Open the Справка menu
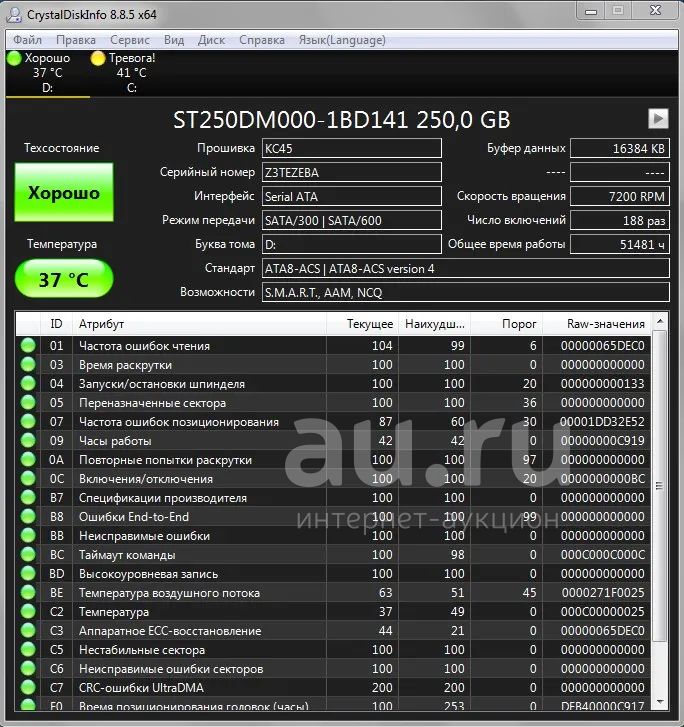Image resolution: width=684 pixels, height=727 pixels. point(262,40)
